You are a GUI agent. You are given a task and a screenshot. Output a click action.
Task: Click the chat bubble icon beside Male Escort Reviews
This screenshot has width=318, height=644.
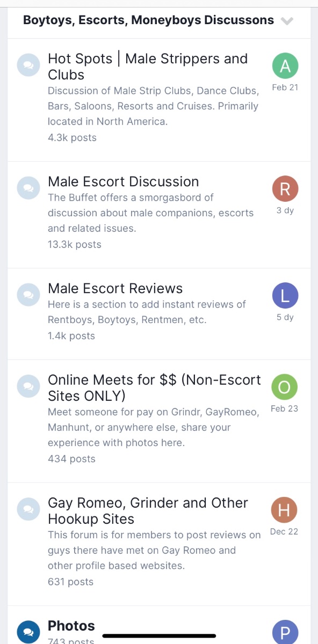(x=27, y=295)
